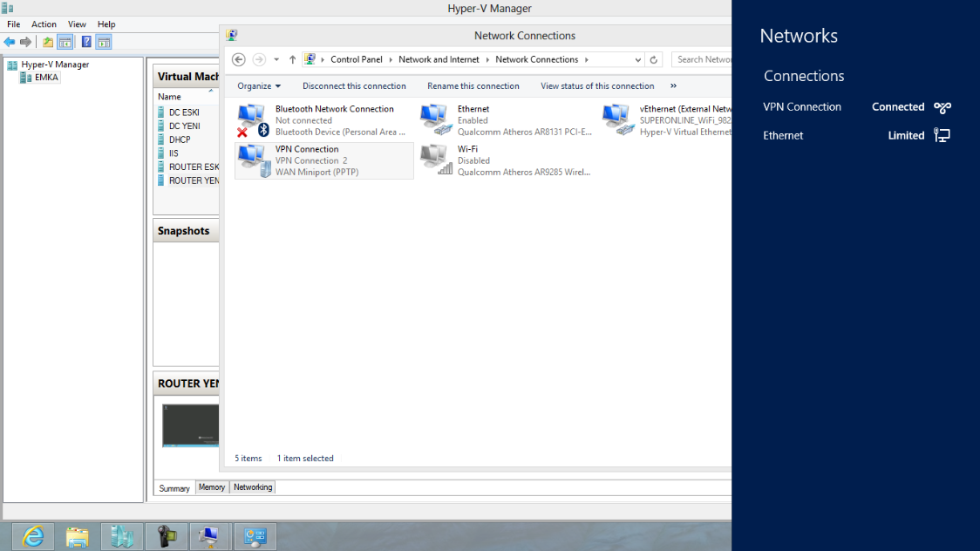Toggle the action pane icon in Hyper-V toolbar

104,42
